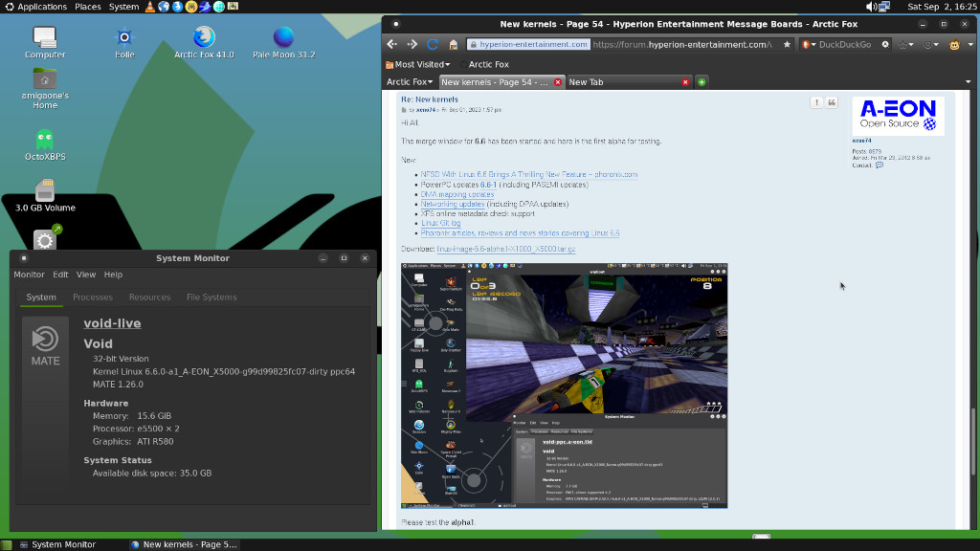
Task: Open Pale Moon 31.2 desktop icon
Action: [283, 42]
